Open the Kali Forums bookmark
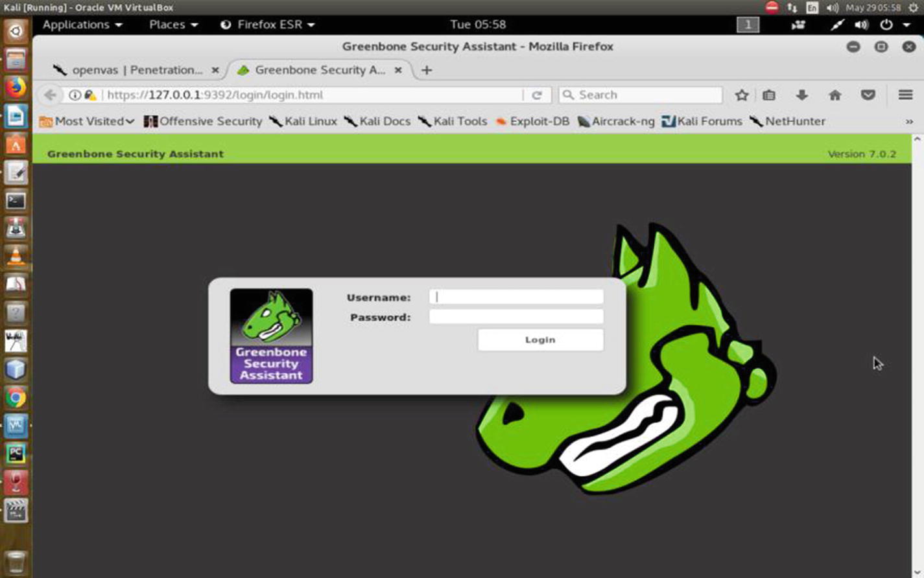The image size is (924, 578). (702, 121)
